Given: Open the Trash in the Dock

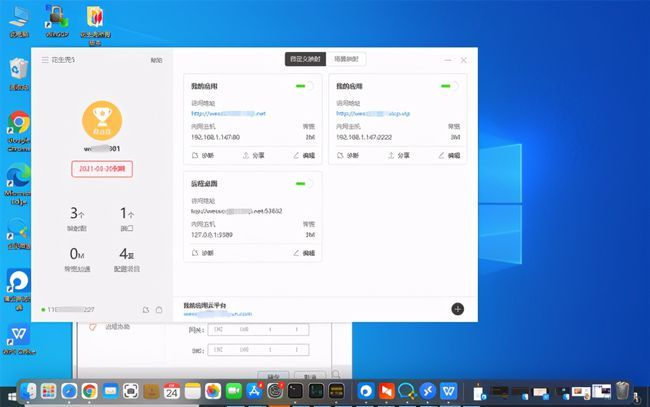Looking at the screenshot, I should (622, 390).
